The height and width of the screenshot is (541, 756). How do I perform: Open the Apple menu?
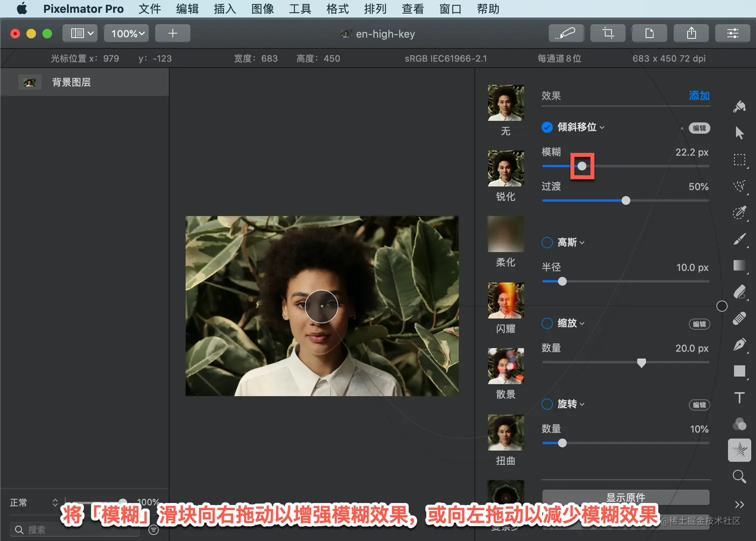point(22,8)
